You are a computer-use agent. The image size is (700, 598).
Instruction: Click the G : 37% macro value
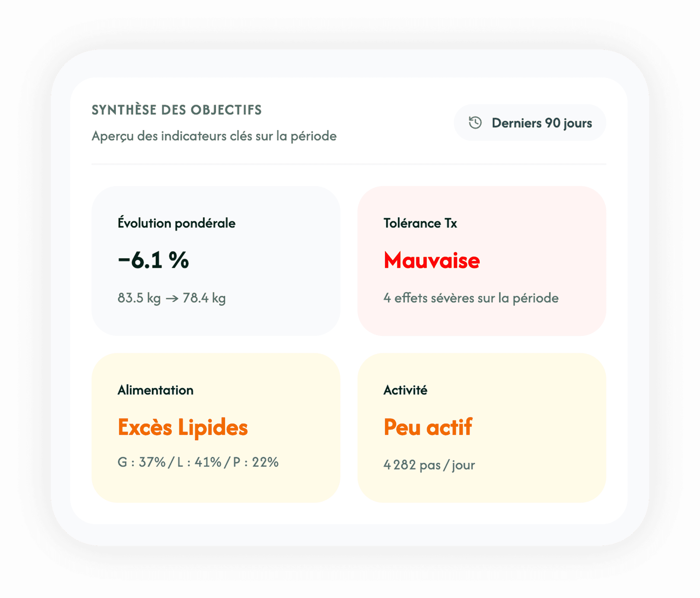(142, 462)
